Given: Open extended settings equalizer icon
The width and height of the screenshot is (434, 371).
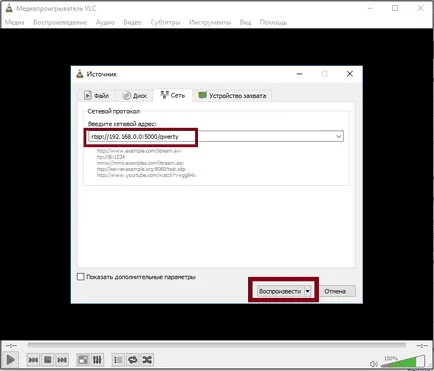Looking at the screenshot, I should pyautogui.click(x=97, y=360).
